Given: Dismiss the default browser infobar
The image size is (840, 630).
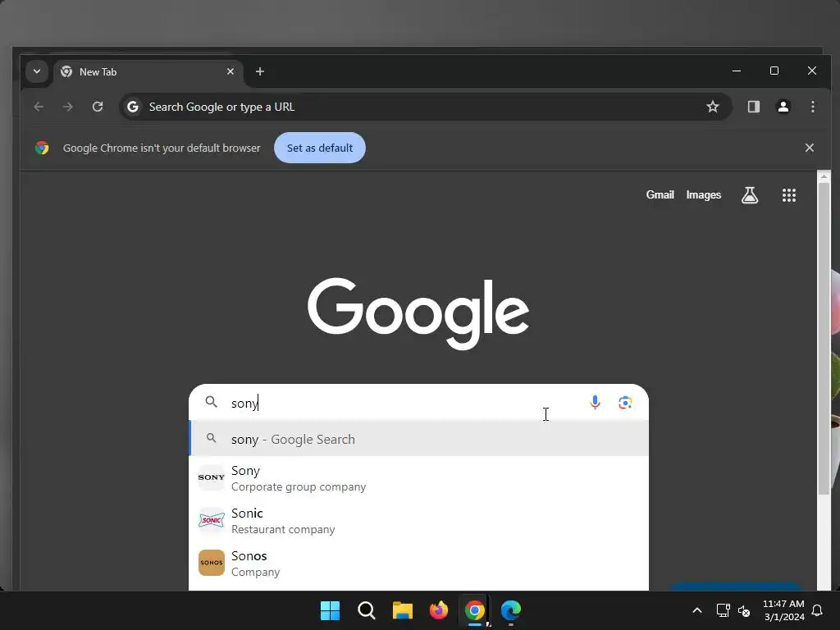Looking at the screenshot, I should point(810,148).
